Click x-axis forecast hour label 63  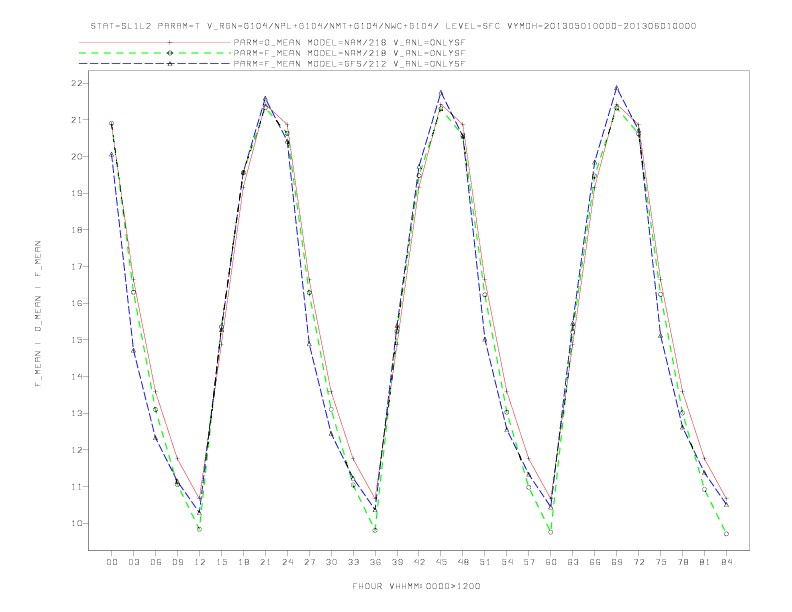click(573, 562)
